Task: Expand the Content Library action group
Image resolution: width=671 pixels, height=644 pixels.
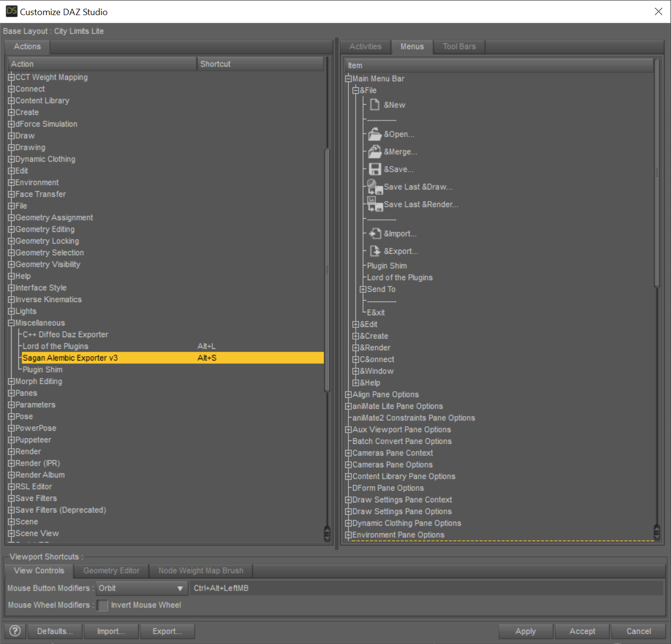Action: [11, 100]
